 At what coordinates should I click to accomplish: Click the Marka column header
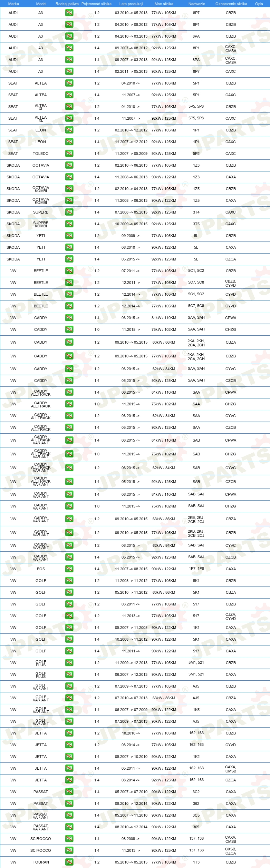tap(13, 4)
